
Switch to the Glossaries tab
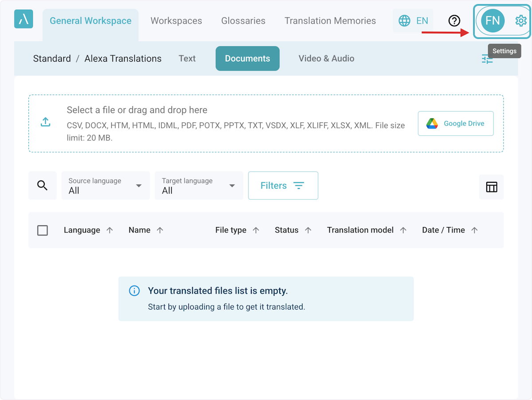pyautogui.click(x=243, y=21)
